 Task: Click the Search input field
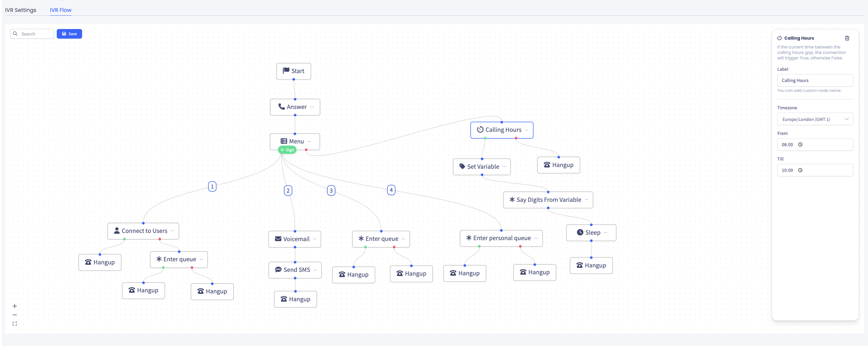(x=32, y=34)
